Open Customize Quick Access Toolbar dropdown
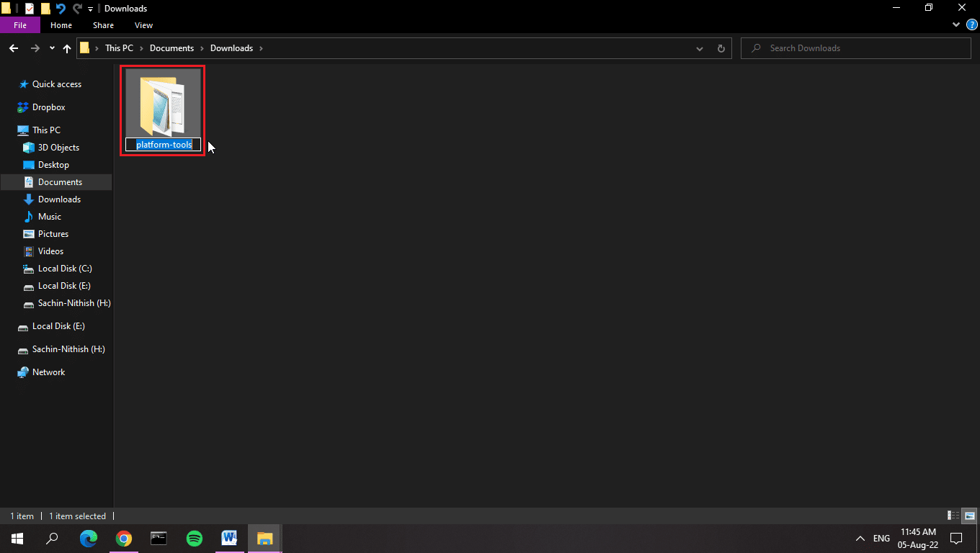 [x=91, y=9]
